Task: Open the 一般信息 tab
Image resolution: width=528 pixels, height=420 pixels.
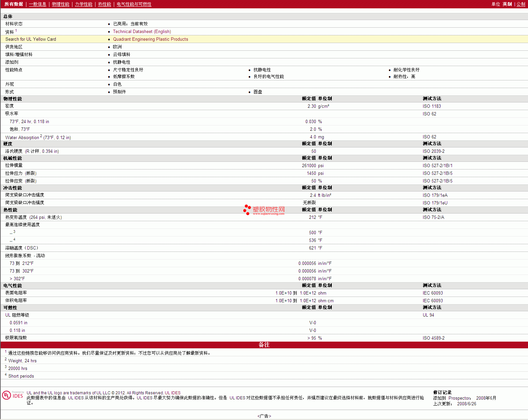Action: coord(37,4)
